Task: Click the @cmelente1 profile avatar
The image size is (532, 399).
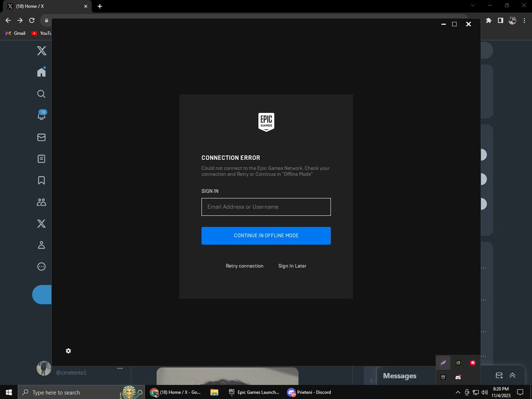Action: 43,368
